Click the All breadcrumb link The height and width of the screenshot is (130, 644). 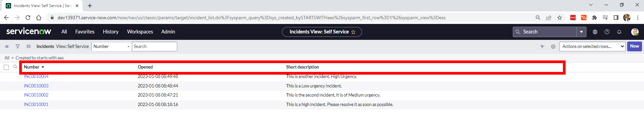coord(7,58)
